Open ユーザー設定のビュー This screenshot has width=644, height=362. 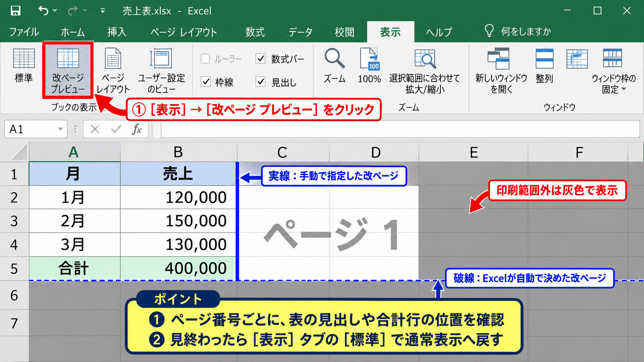161,71
